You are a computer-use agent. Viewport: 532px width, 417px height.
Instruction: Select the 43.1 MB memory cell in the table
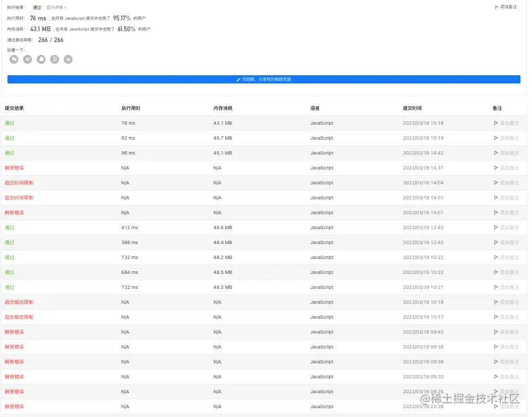(223, 123)
